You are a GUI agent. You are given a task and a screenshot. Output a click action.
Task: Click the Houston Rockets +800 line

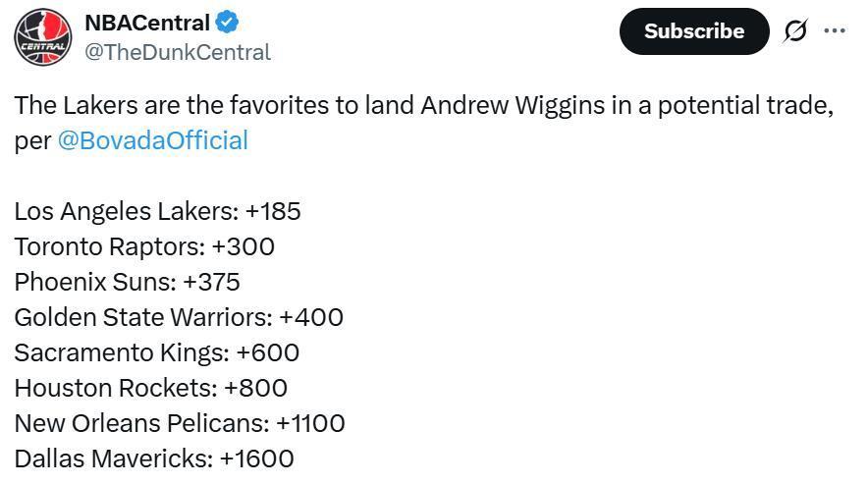click(x=150, y=388)
